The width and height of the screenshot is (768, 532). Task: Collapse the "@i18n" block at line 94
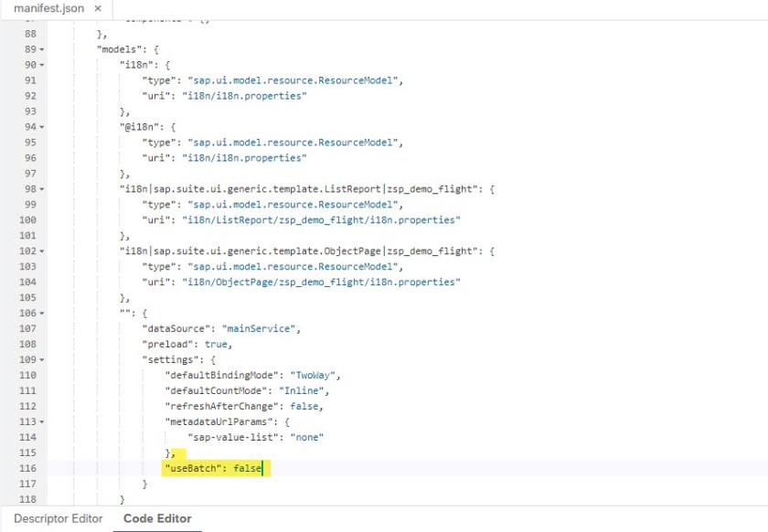pos(42,127)
